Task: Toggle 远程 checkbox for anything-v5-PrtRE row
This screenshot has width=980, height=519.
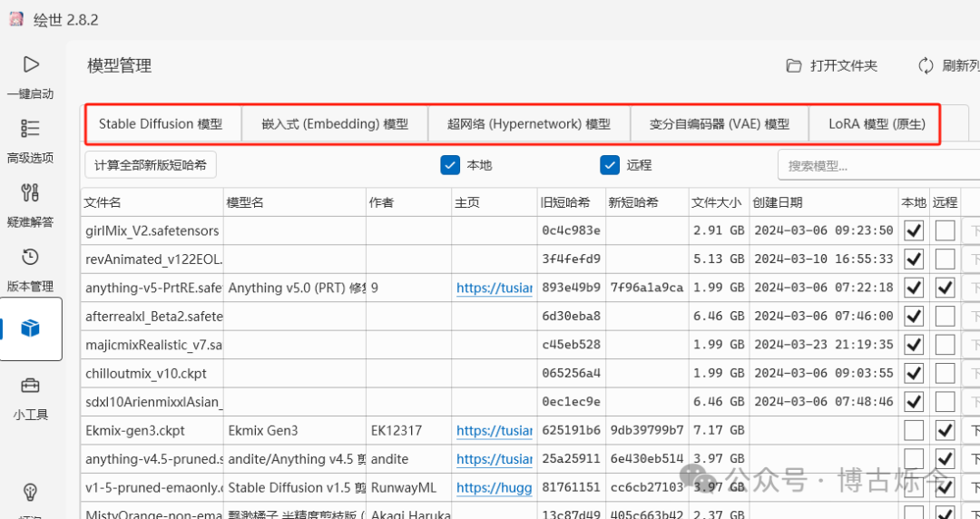Action: click(x=945, y=288)
